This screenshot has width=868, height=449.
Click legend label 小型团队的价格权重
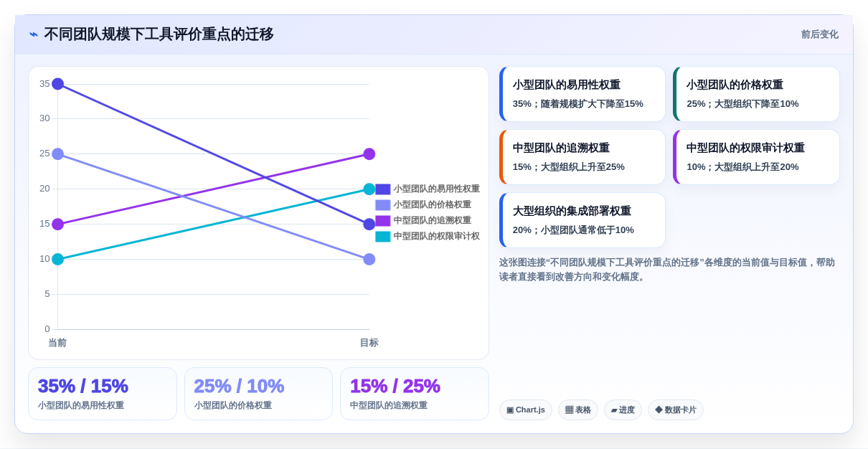point(433,205)
